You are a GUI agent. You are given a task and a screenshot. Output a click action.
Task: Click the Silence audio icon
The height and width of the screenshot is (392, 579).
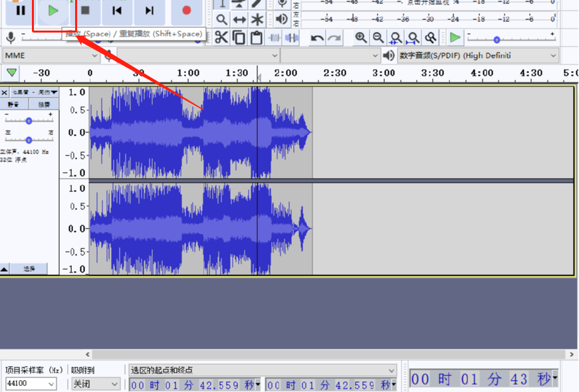(x=292, y=38)
